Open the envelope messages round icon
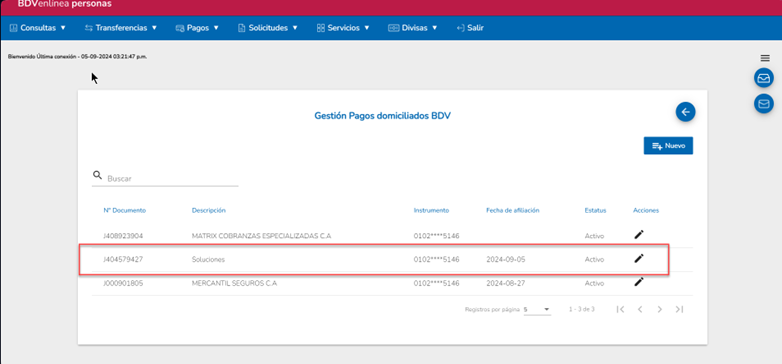The height and width of the screenshot is (364, 782). [x=764, y=103]
